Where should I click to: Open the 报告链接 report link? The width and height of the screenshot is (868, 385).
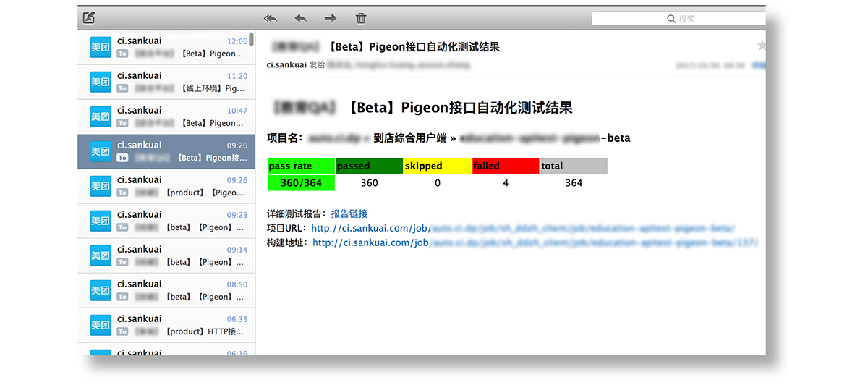click(349, 213)
